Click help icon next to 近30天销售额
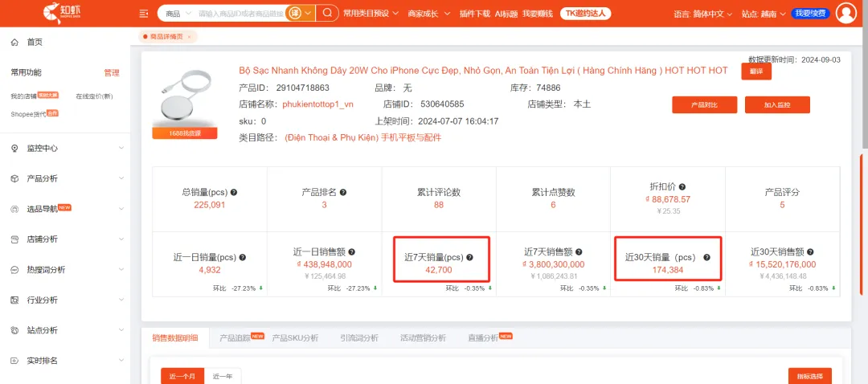Image resolution: width=868 pixels, height=384 pixels. click(810, 251)
